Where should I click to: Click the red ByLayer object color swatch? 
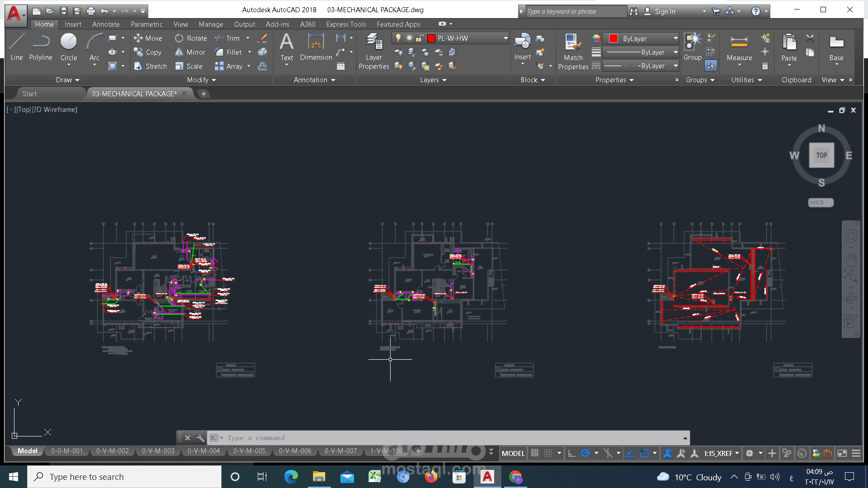[x=613, y=38]
